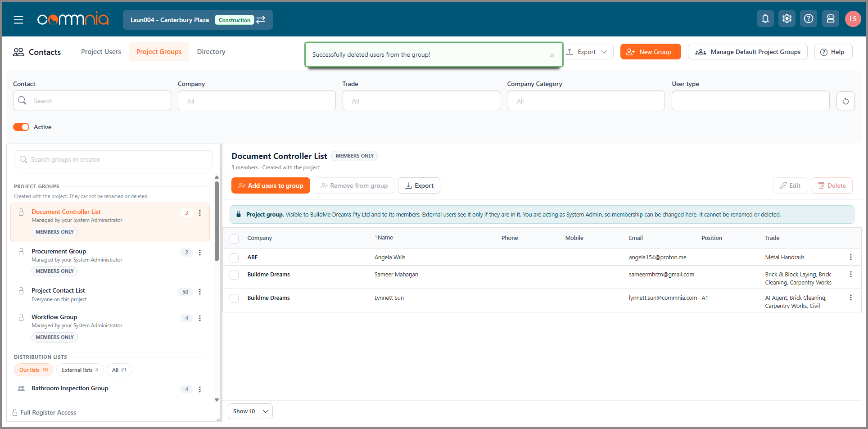Viewport: 868px width, 429px height.
Task: Click Add users to group
Action: coord(271,185)
